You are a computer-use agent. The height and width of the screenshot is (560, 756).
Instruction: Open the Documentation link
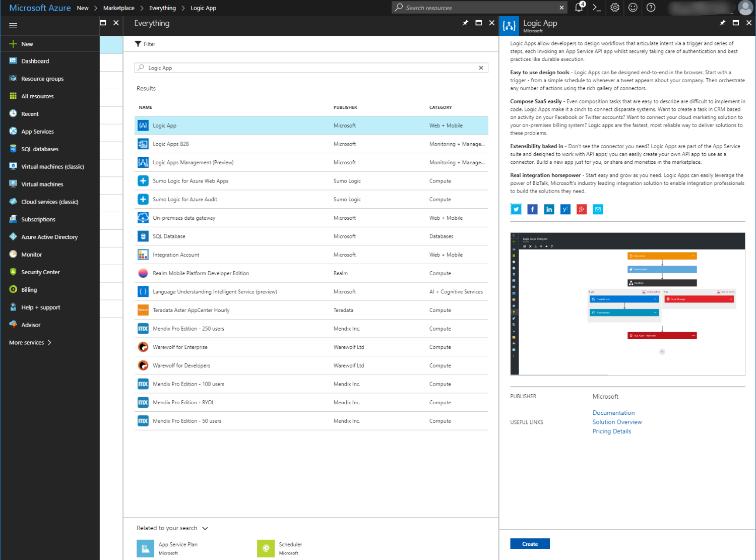pos(613,413)
